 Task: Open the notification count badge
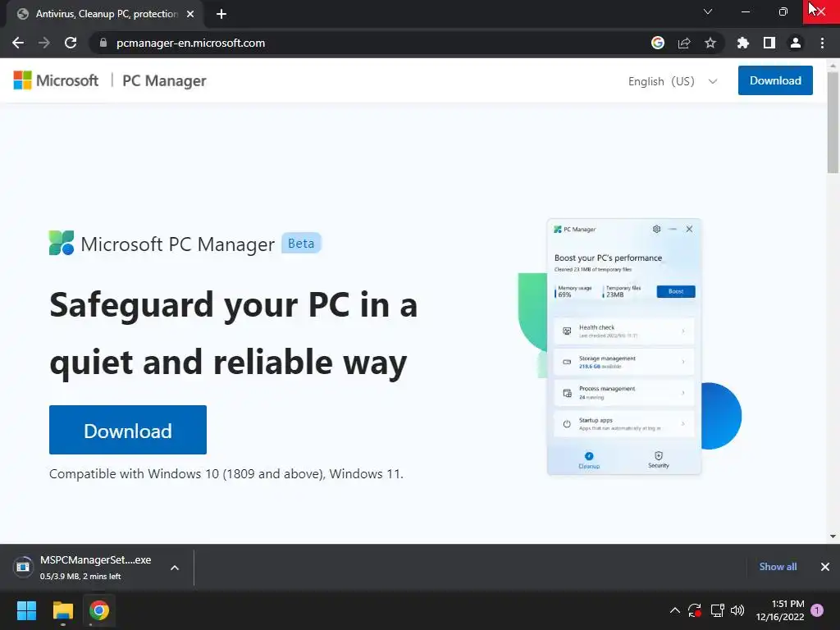click(817, 610)
